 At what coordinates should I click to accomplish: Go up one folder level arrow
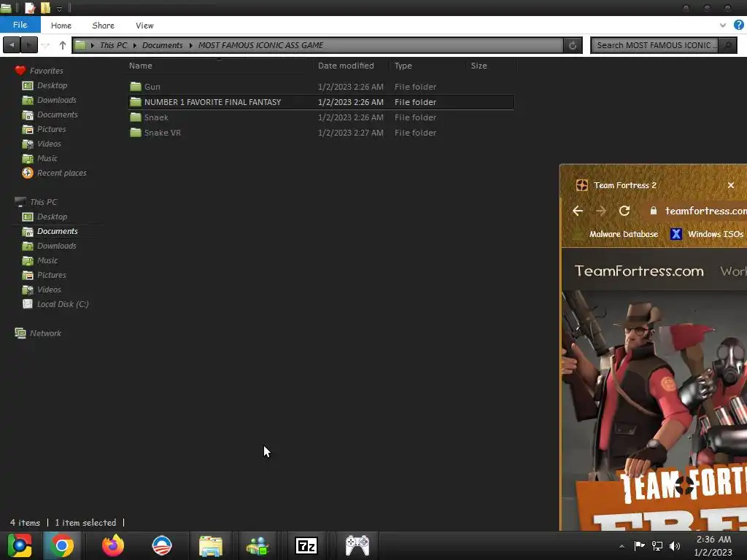tap(63, 45)
